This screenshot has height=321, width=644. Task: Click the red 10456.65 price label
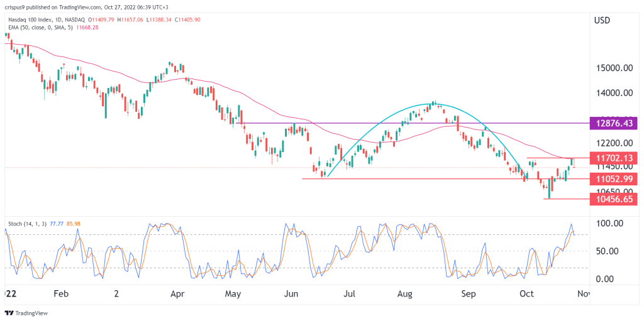pyautogui.click(x=614, y=200)
